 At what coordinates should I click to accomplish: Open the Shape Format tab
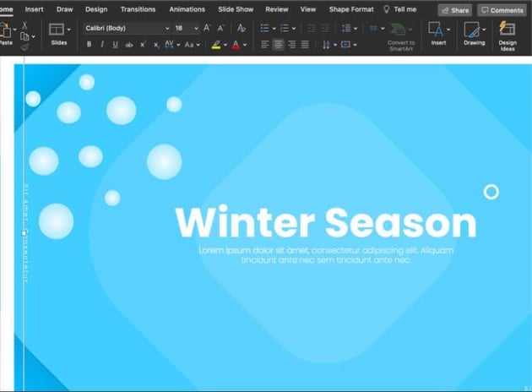click(x=350, y=9)
